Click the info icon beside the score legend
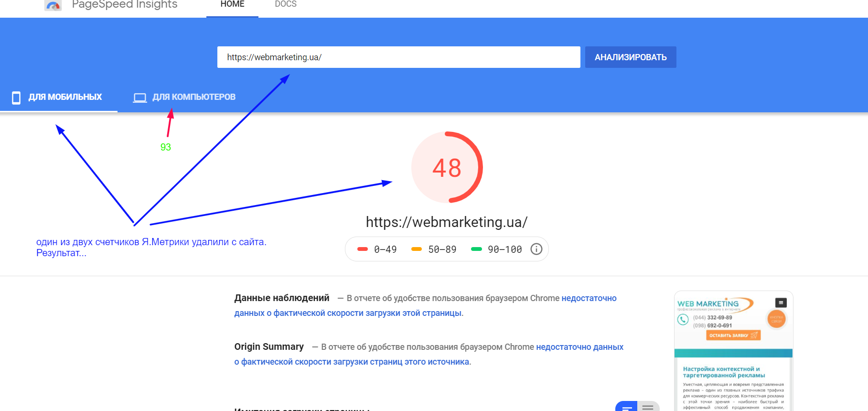Screen dimensions: 868x411 tap(536, 249)
